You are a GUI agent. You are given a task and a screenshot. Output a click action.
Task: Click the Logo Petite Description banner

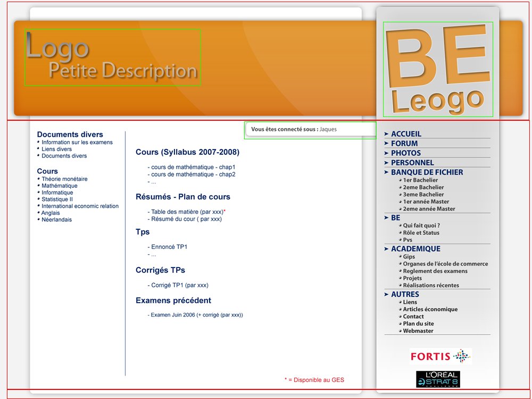pyautogui.click(x=113, y=57)
